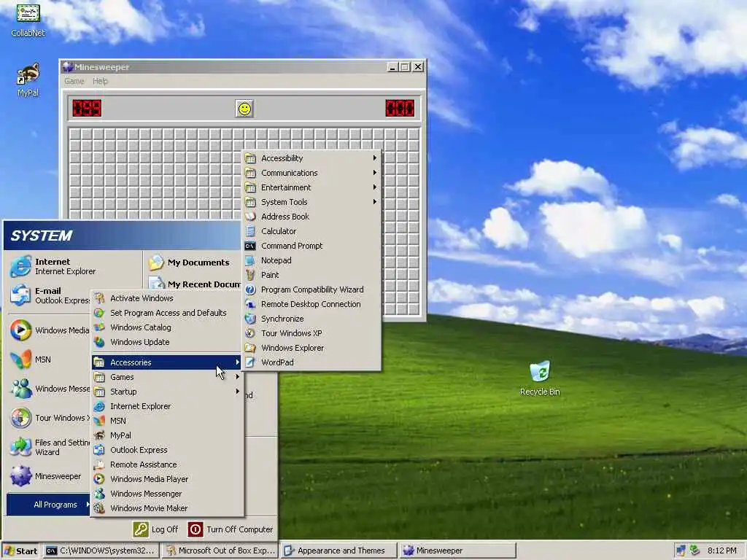Image resolution: width=747 pixels, height=560 pixels.
Task: Open Windows Catalog
Action: pyautogui.click(x=167, y=327)
